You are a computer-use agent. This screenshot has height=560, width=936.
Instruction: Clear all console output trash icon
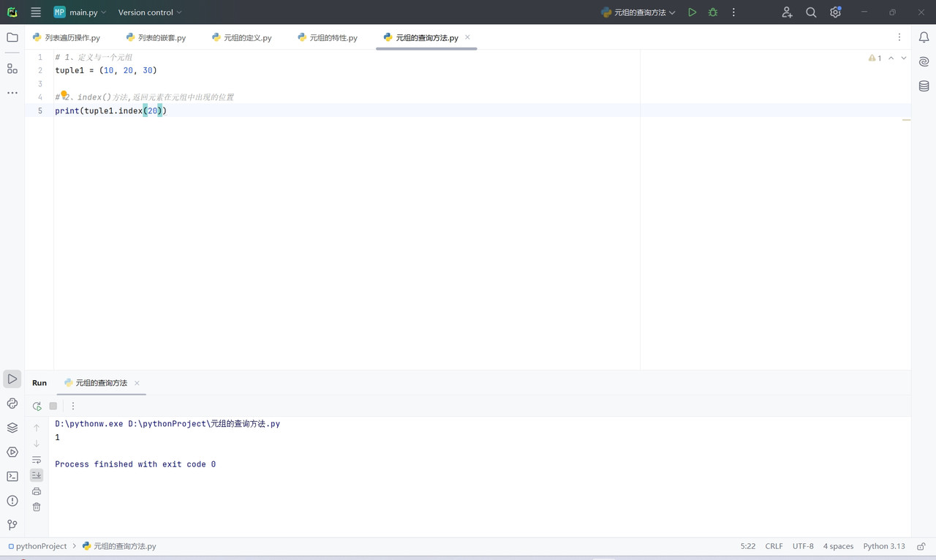[x=37, y=507]
